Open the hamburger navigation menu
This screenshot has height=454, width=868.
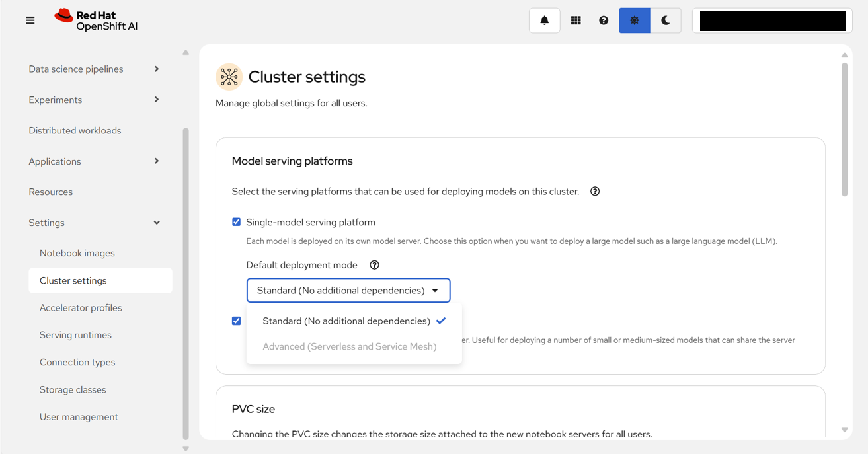pos(30,20)
